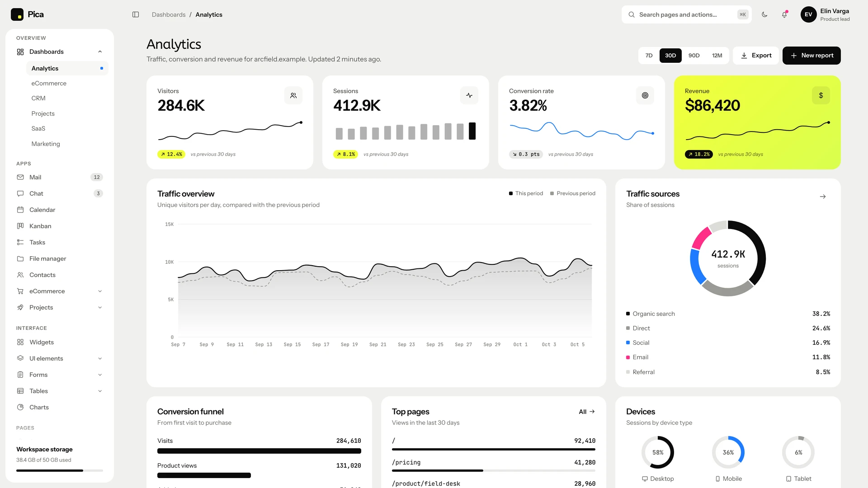Switch to dark mode moon icon

[x=764, y=14]
